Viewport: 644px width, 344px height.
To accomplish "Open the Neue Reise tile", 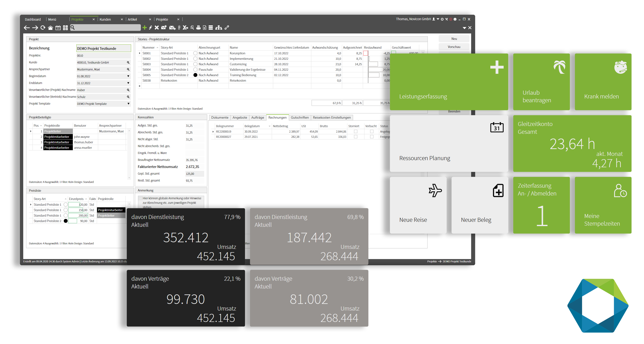I will (418, 205).
